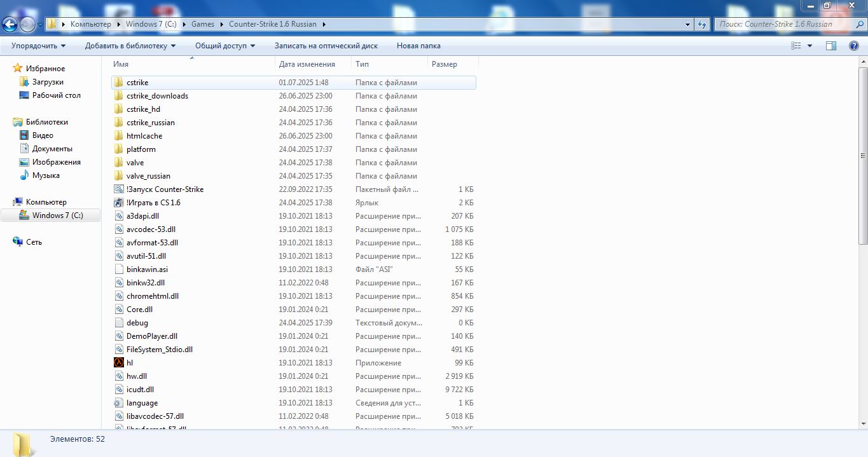
Task: Select the a3dapi.dll file icon
Action: coord(118,216)
